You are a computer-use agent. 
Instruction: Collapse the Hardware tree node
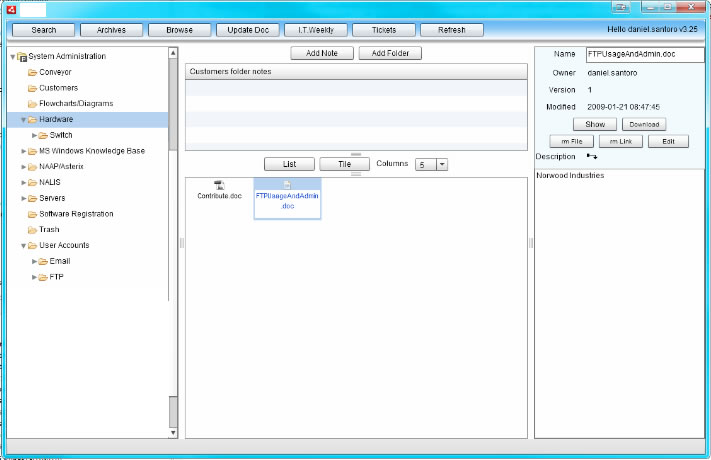23,120
